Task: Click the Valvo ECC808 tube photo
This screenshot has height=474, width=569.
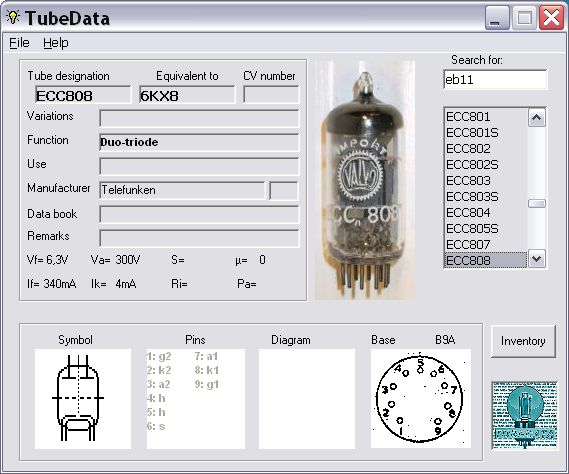Action: click(365, 180)
